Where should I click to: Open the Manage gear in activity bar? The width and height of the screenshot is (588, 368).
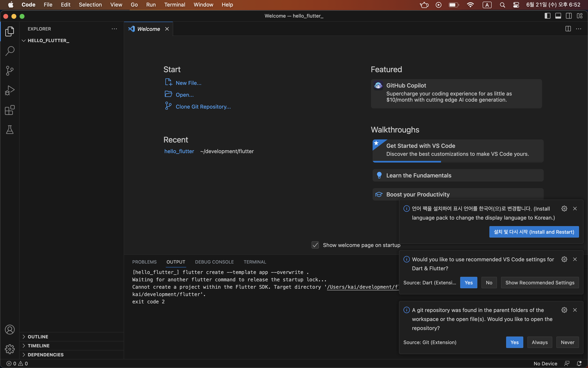pyautogui.click(x=10, y=349)
